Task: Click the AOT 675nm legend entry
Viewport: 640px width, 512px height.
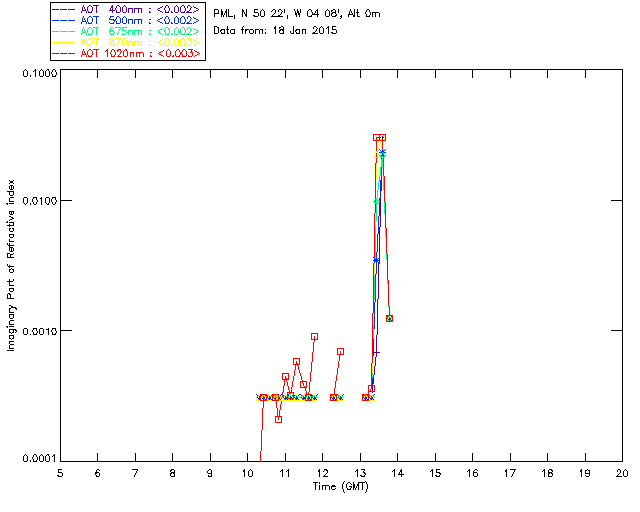Action: pyautogui.click(x=127, y=31)
